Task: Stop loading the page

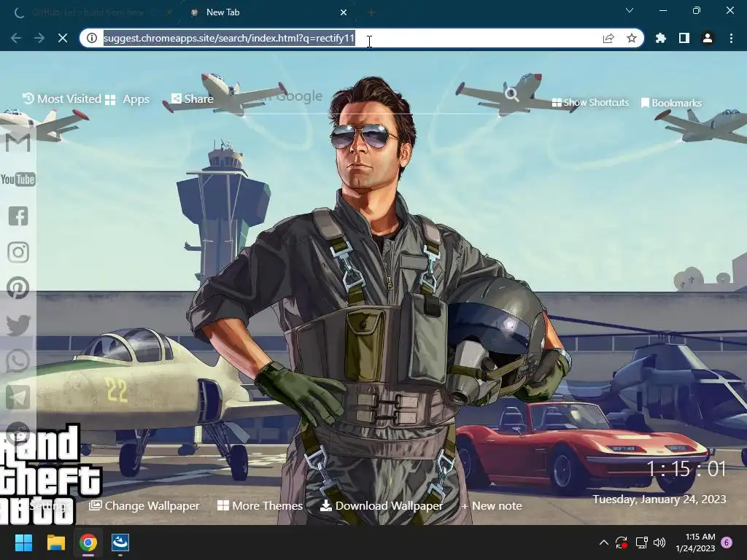Action: tap(63, 38)
